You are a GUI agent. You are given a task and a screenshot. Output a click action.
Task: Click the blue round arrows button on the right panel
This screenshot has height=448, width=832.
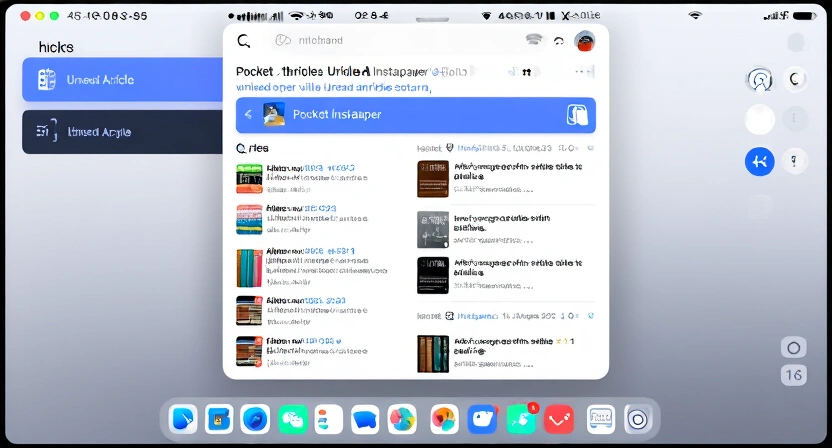point(760,161)
